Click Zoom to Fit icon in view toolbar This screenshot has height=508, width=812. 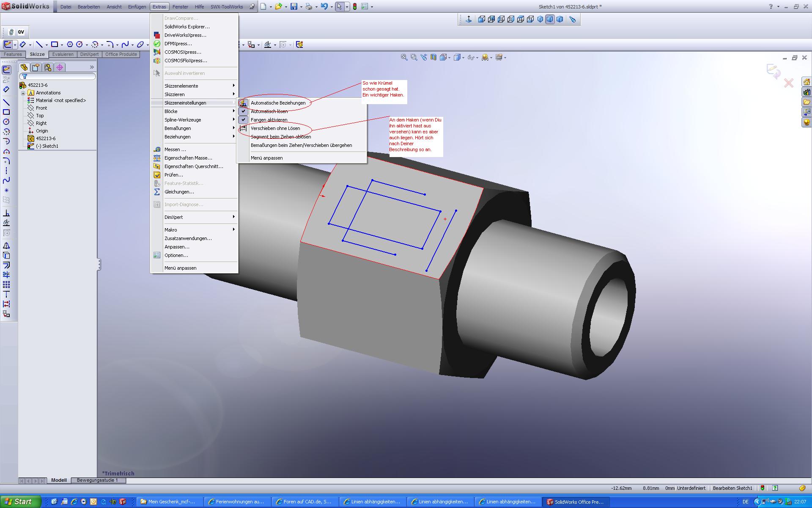pyautogui.click(x=404, y=57)
